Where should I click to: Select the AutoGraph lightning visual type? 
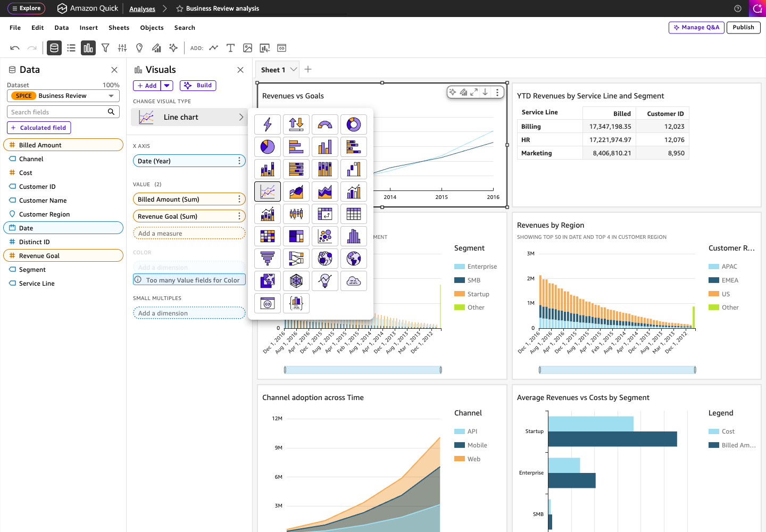(268, 124)
